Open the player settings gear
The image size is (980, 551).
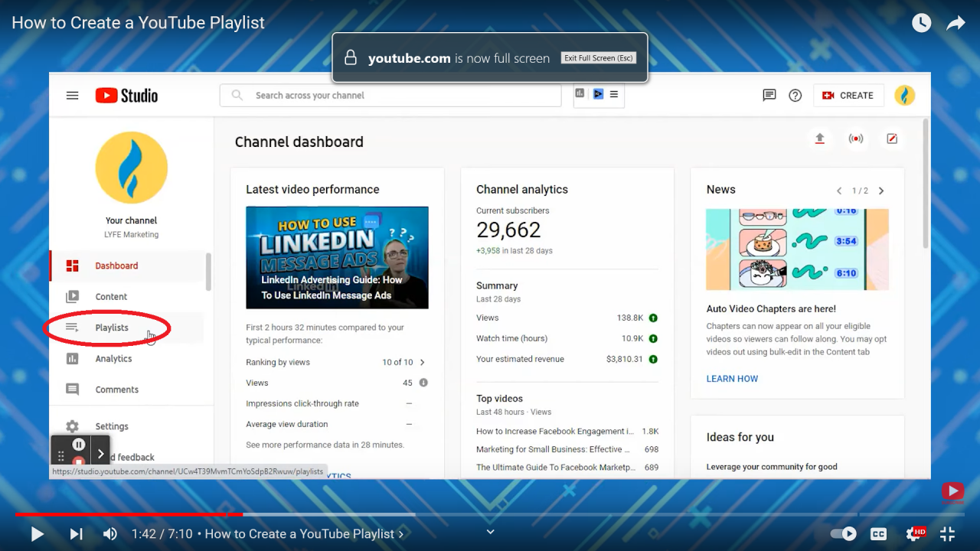(x=913, y=534)
